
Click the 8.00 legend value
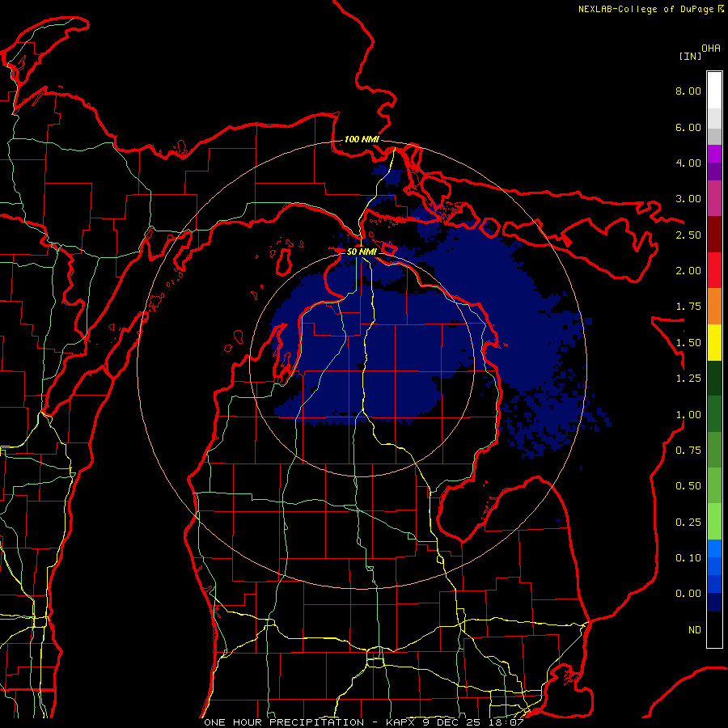coord(688,91)
